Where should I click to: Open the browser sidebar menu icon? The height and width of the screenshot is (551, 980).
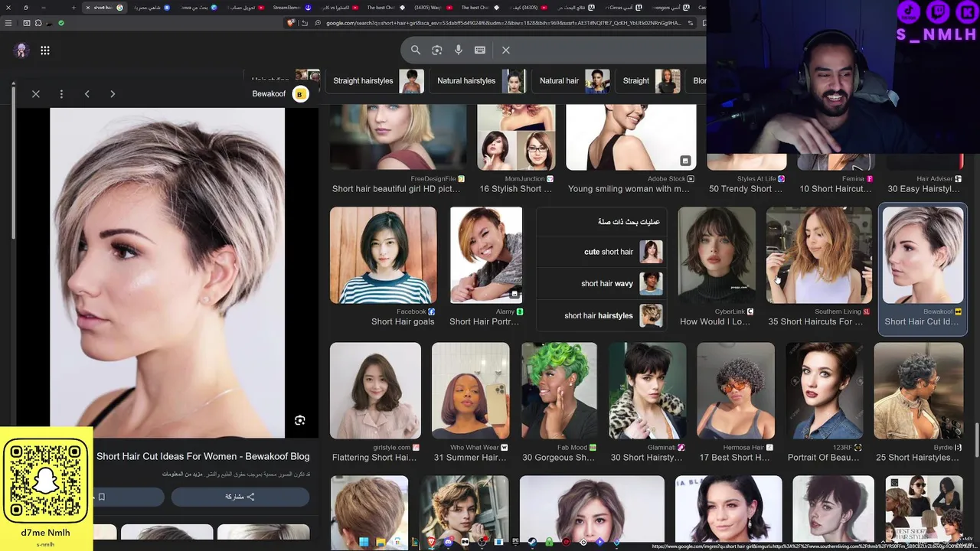(8, 23)
